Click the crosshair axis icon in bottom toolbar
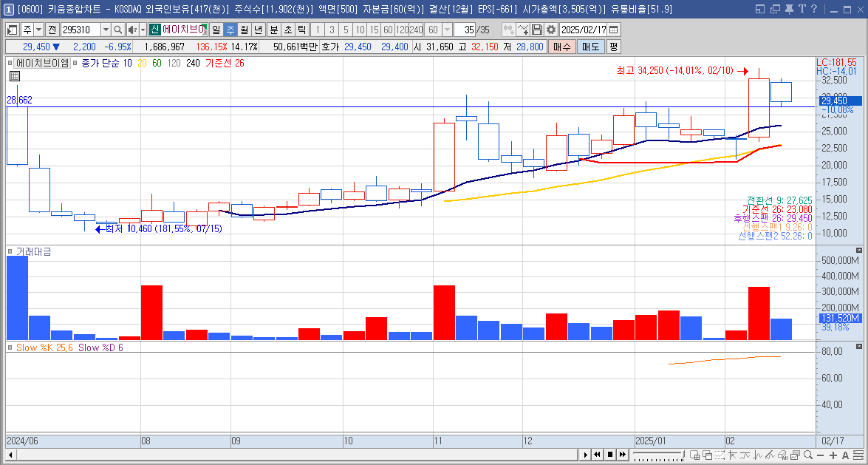 (732, 455)
